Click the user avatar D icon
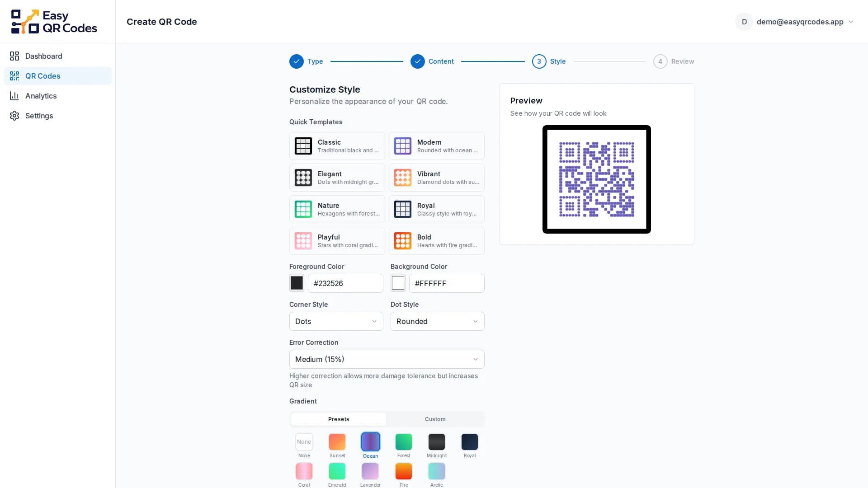This screenshot has height=488, width=868. coord(744,22)
